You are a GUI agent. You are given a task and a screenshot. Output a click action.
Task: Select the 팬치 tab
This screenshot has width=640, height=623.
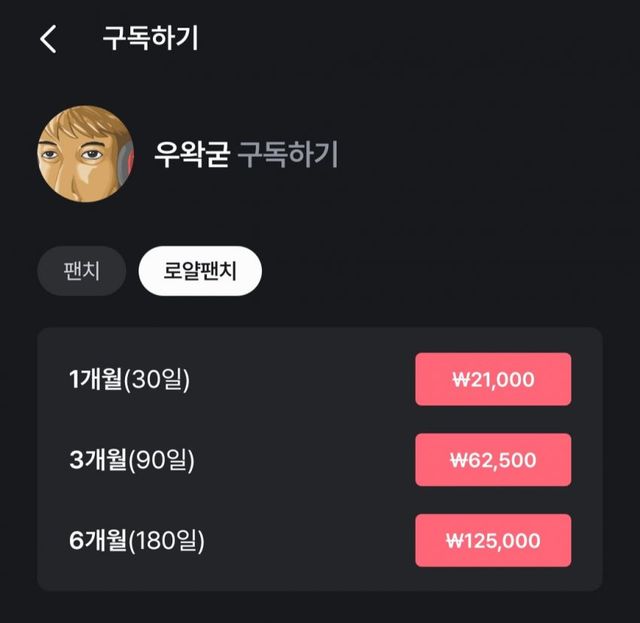(81, 271)
